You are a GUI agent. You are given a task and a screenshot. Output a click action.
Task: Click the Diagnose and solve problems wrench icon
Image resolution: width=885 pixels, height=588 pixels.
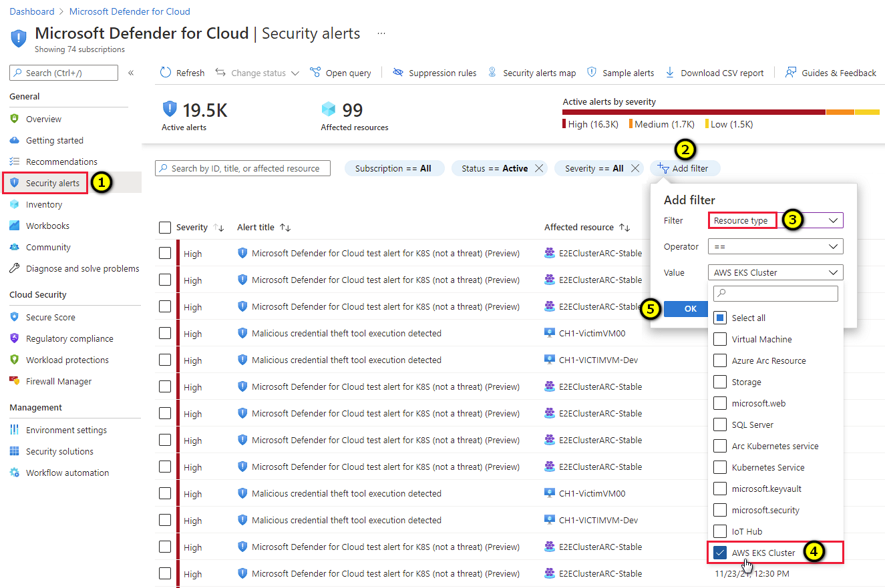click(15, 268)
